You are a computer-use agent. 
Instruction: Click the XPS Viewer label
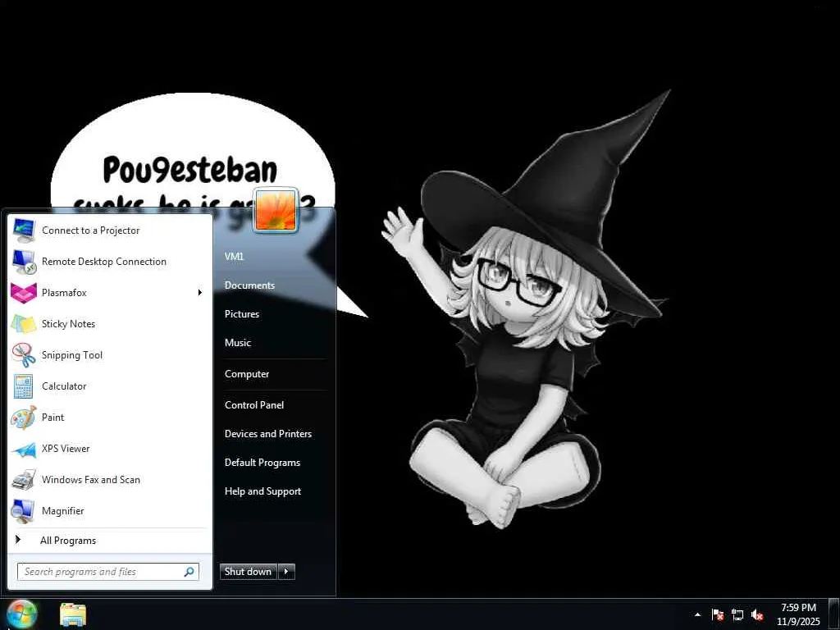pos(66,449)
